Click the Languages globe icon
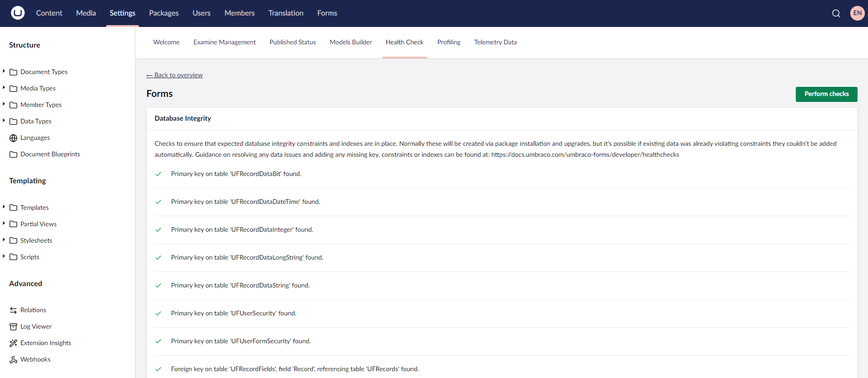This screenshot has width=868, height=378. click(x=13, y=138)
